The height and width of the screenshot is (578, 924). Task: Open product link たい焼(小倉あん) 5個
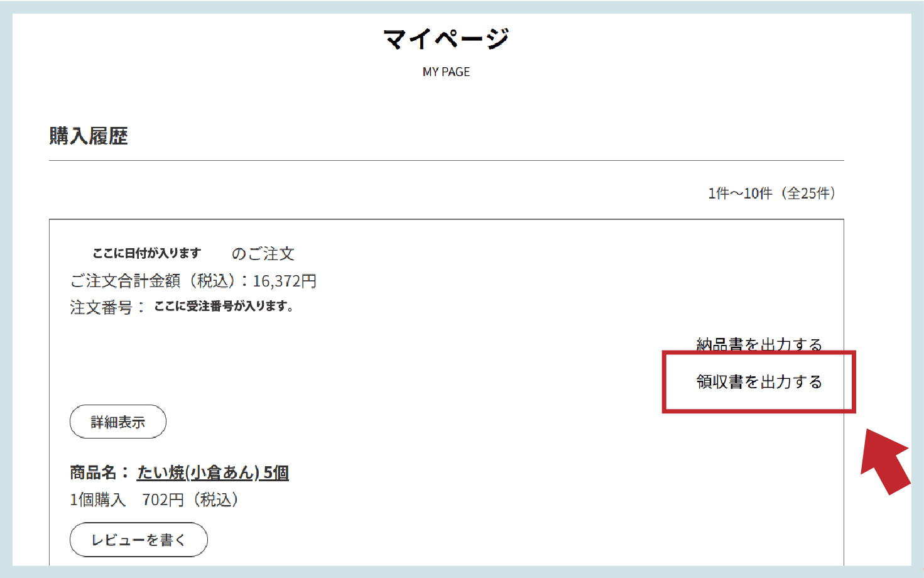[x=213, y=472]
